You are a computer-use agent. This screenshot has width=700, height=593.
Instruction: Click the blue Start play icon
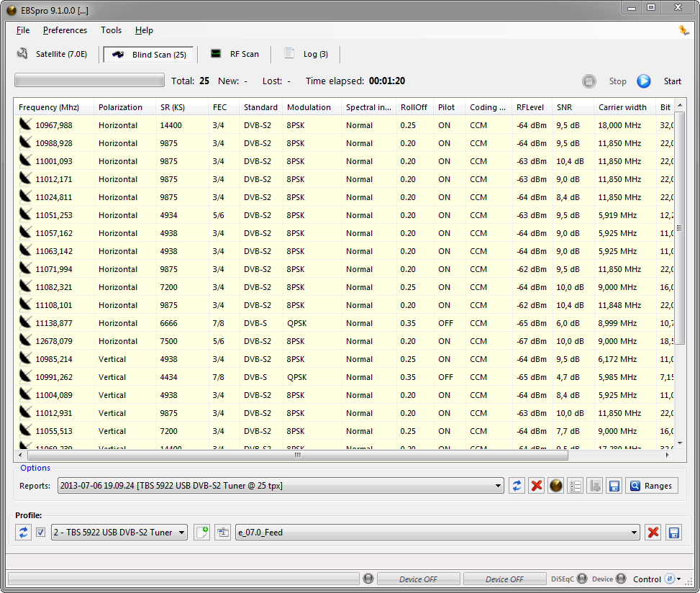pos(643,81)
